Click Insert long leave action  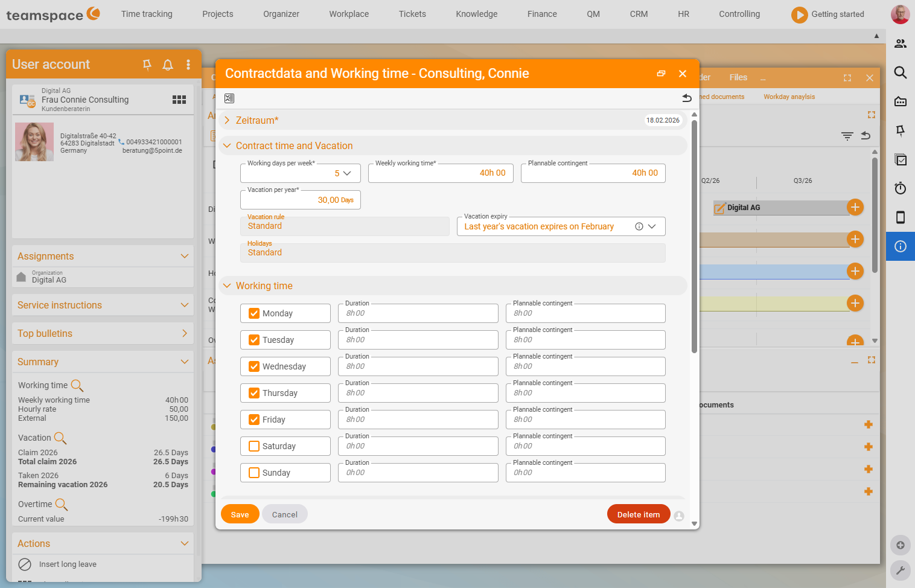[x=68, y=564]
